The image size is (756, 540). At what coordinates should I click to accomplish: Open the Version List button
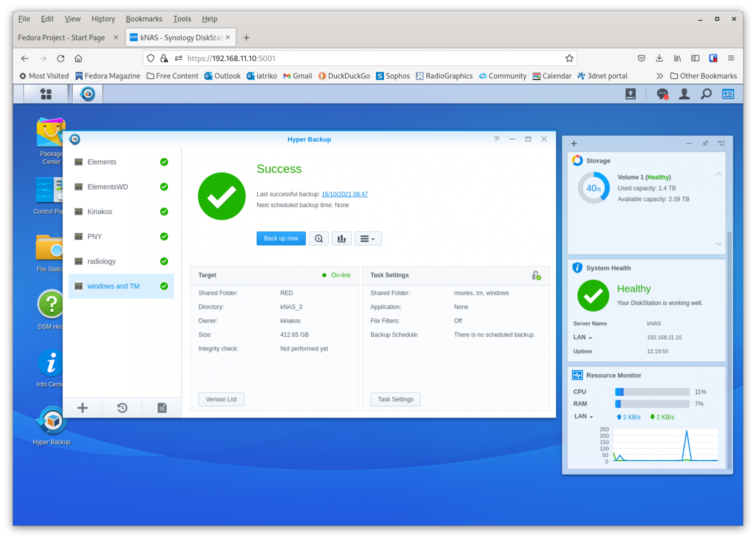221,399
